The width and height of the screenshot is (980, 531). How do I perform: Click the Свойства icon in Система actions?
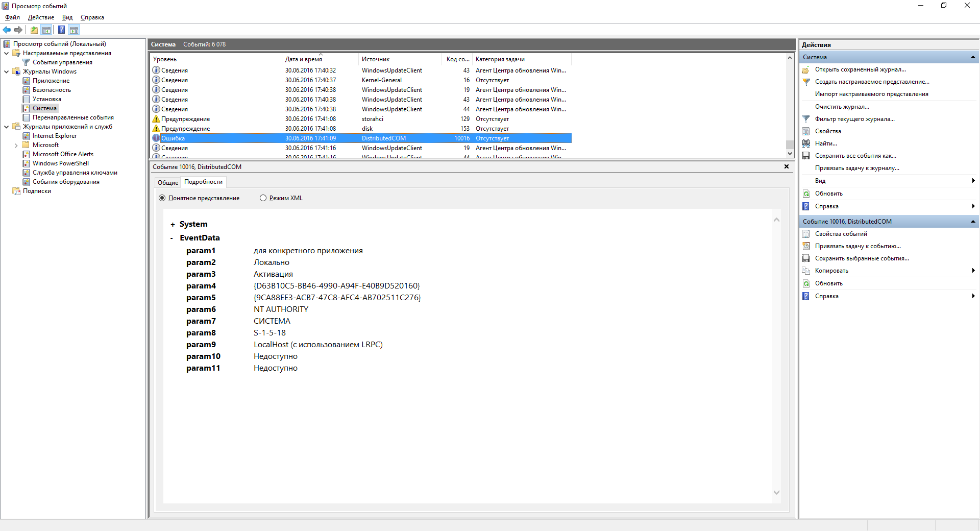click(806, 131)
